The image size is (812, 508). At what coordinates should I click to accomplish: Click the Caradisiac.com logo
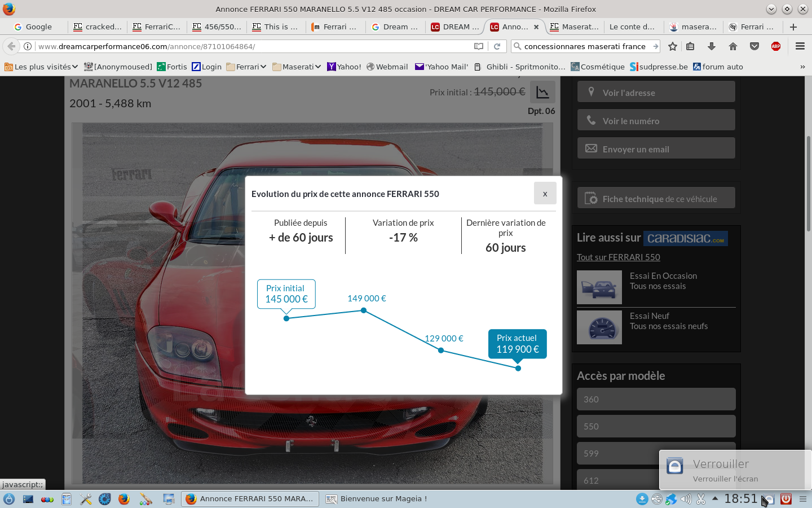[x=685, y=238]
